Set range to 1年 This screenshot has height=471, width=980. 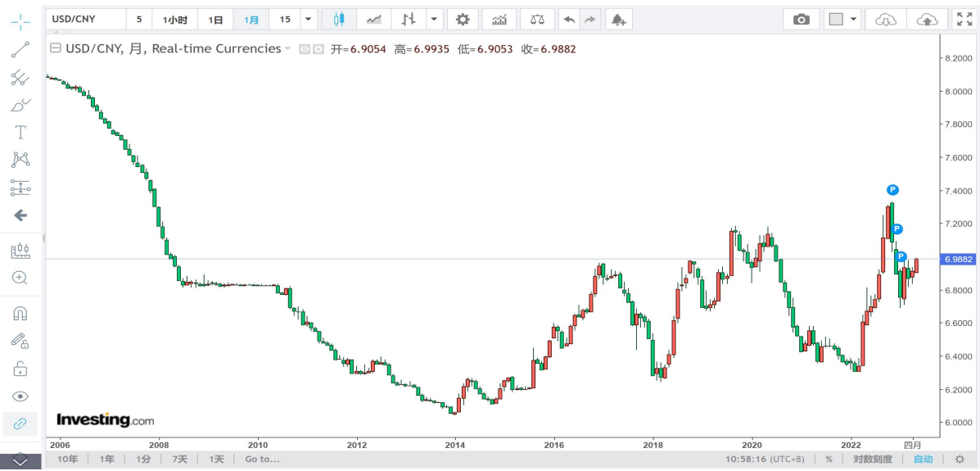point(107,459)
